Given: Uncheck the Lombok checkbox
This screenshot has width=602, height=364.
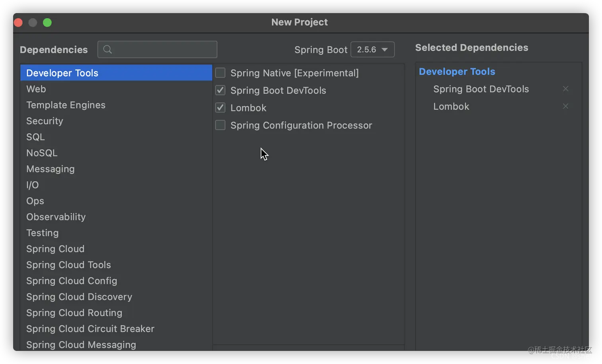Looking at the screenshot, I should click(x=220, y=108).
